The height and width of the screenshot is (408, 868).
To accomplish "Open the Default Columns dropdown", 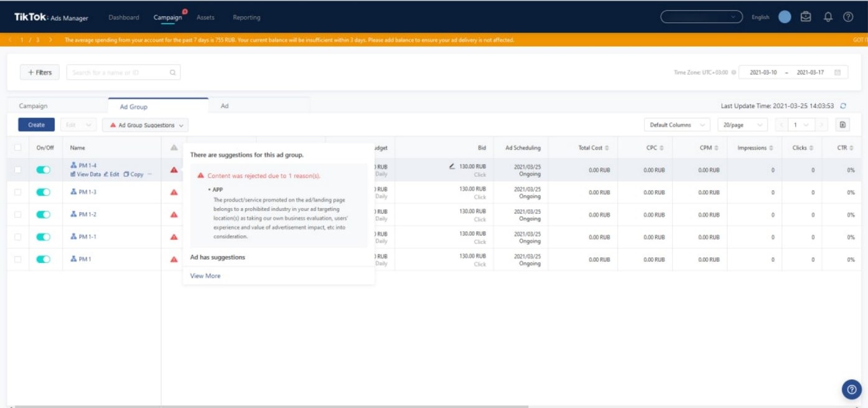I will pos(676,125).
